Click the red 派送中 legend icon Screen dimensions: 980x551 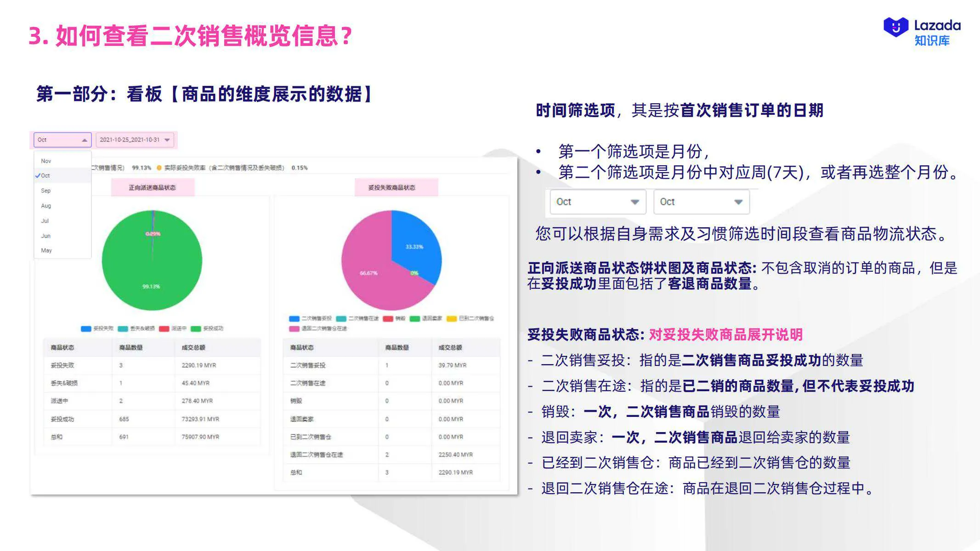pyautogui.click(x=164, y=329)
